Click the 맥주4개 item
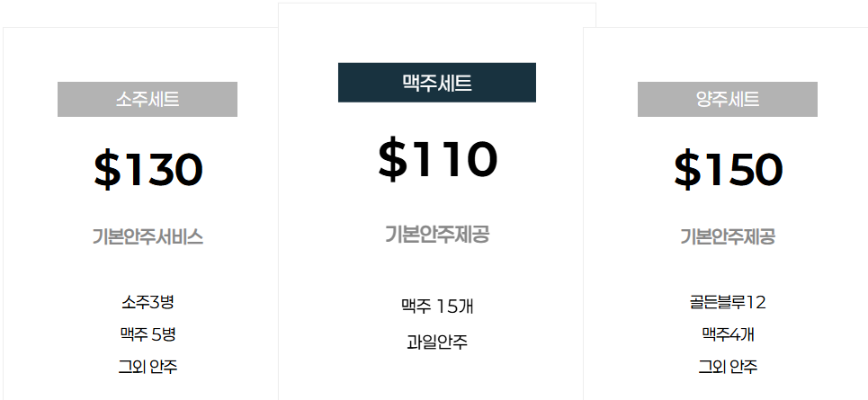Viewport: 868px width, 400px height. pos(728,334)
